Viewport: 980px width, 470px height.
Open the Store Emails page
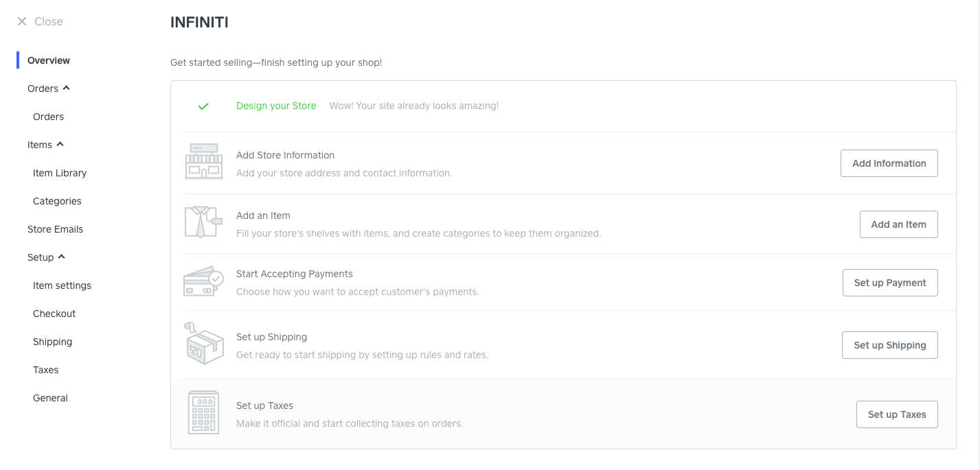[56, 228]
